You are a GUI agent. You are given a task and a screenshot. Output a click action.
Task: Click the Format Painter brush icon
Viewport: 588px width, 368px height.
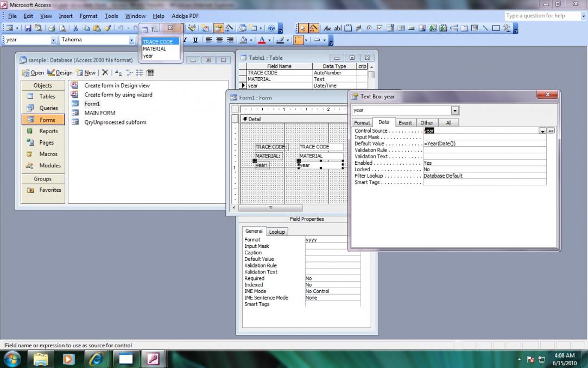click(108, 28)
